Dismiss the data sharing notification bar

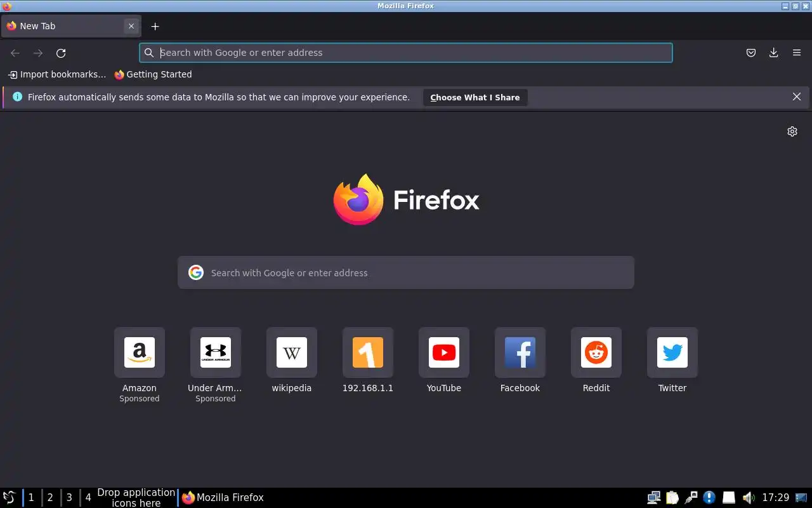click(x=797, y=97)
